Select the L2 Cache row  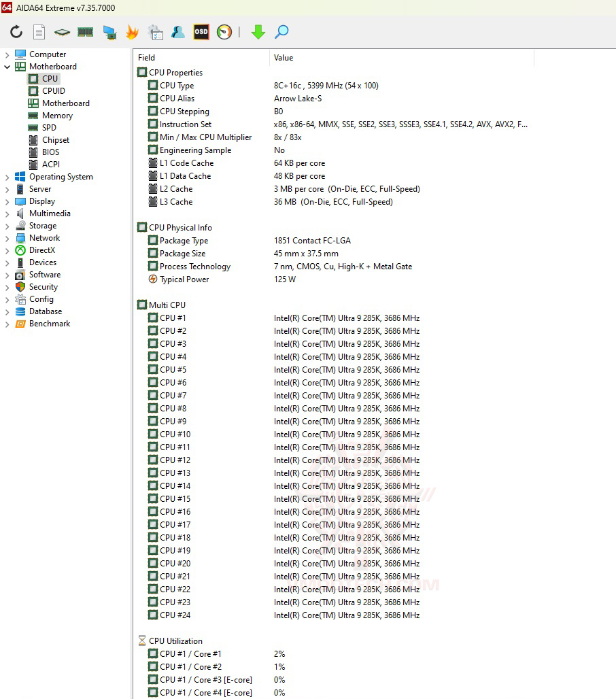click(333, 188)
